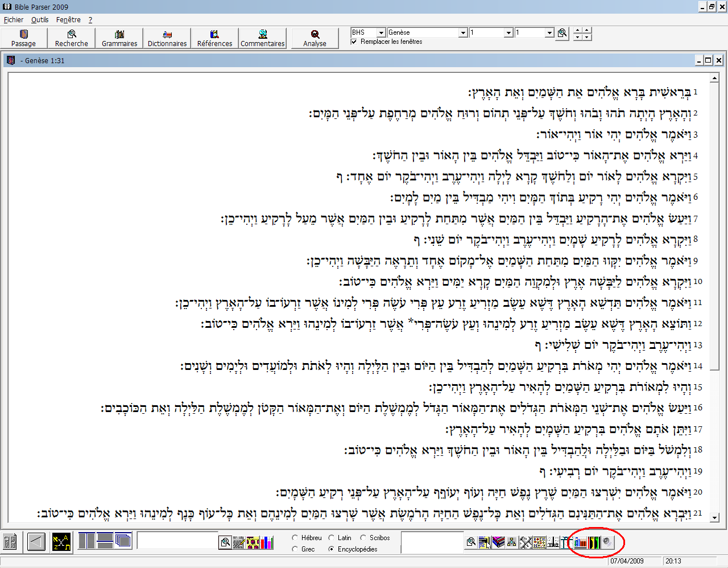Click the date 07/04/2009 in the status bar
Image resolution: width=728 pixels, height=568 pixels.
coord(627,561)
